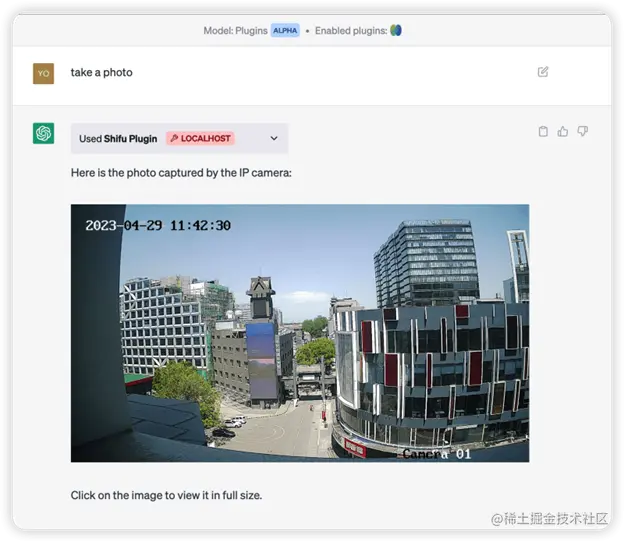Give the response a thumbs up
Viewport: 624px width, 542px height.
click(x=563, y=132)
